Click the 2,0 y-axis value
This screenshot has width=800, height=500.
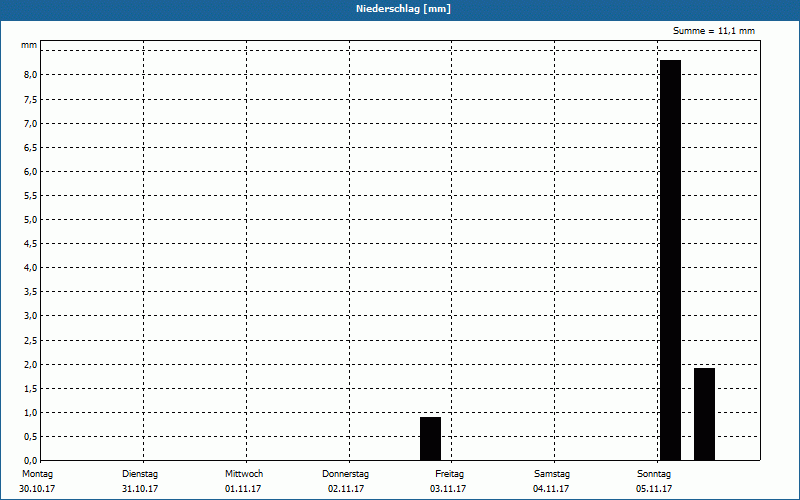[x=31, y=364]
